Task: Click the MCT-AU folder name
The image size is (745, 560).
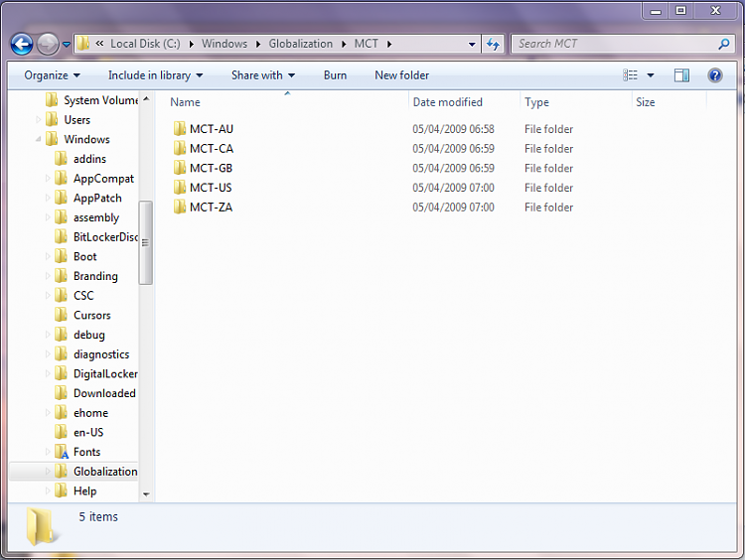Action: tap(212, 129)
